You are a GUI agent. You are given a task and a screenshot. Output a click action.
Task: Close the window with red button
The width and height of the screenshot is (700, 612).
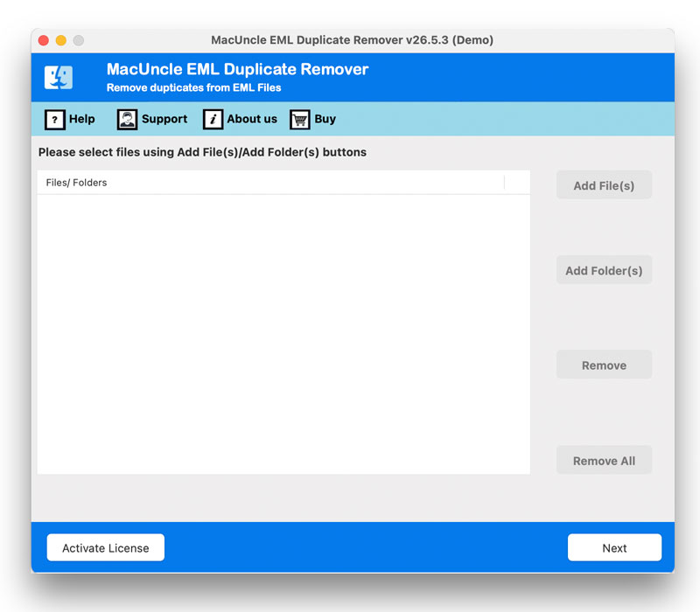(44, 40)
